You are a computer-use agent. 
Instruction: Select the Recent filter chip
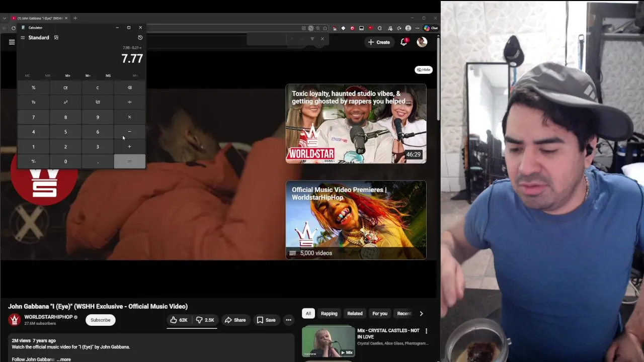click(x=404, y=314)
